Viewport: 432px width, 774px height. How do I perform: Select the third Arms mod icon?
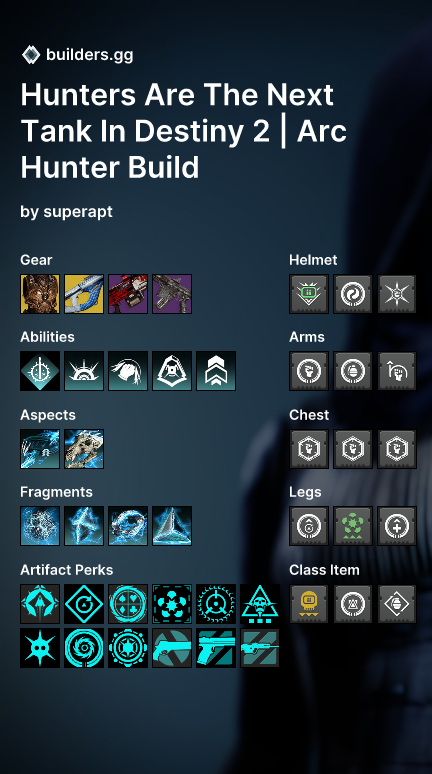pyautogui.click(x=397, y=371)
